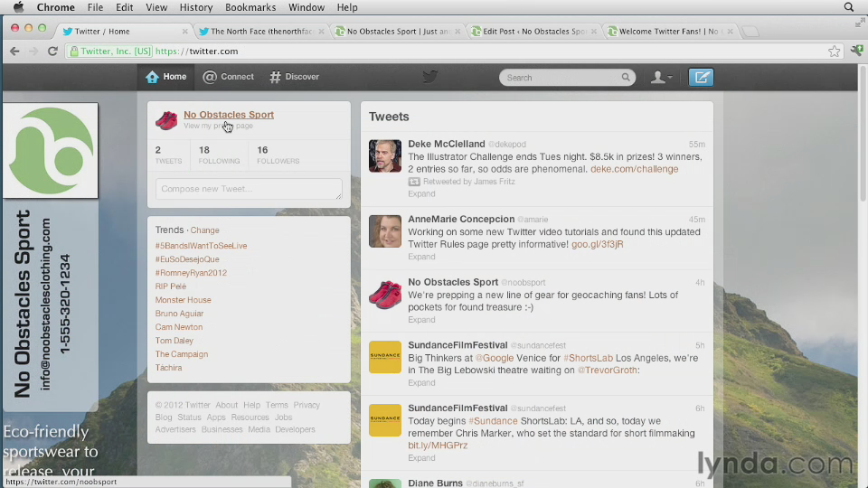Open the #RomneyRyan2012 trend

[x=191, y=273]
